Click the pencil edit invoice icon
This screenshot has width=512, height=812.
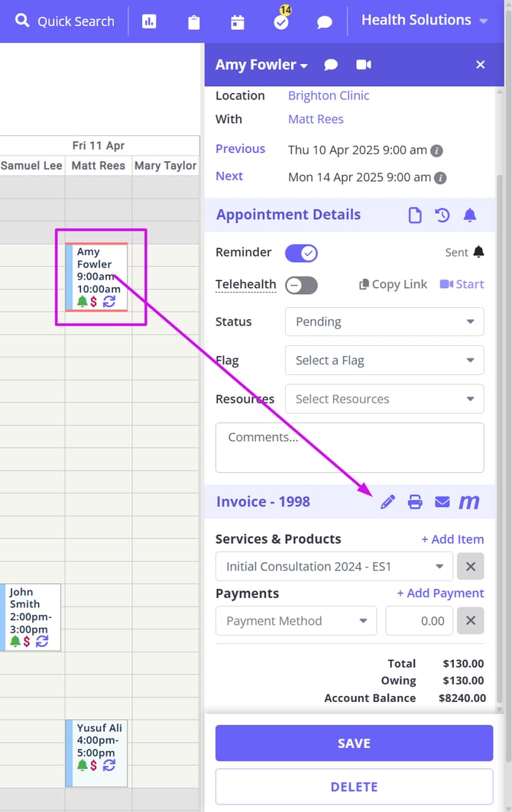[x=388, y=502]
